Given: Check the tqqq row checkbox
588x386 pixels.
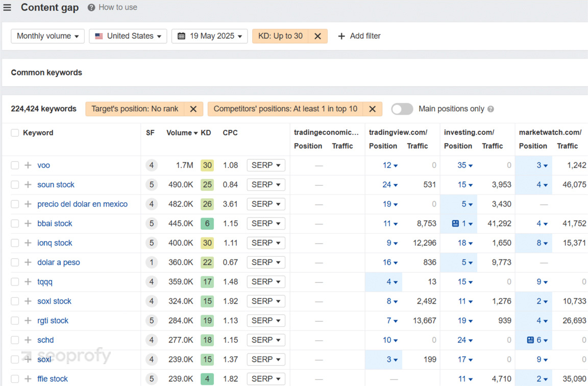Looking at the screenshot, I should pos(15,282).
